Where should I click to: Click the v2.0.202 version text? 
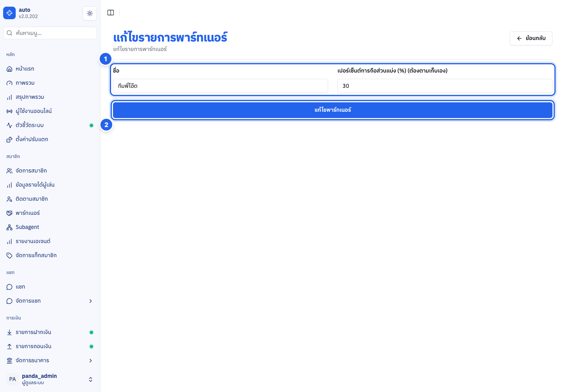pos(28,16)
